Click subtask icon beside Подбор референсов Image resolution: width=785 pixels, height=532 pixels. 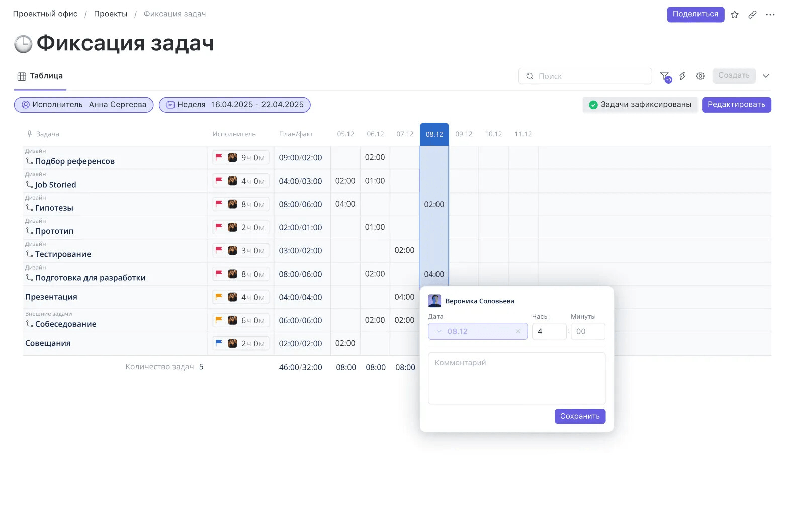click(30, 161)
